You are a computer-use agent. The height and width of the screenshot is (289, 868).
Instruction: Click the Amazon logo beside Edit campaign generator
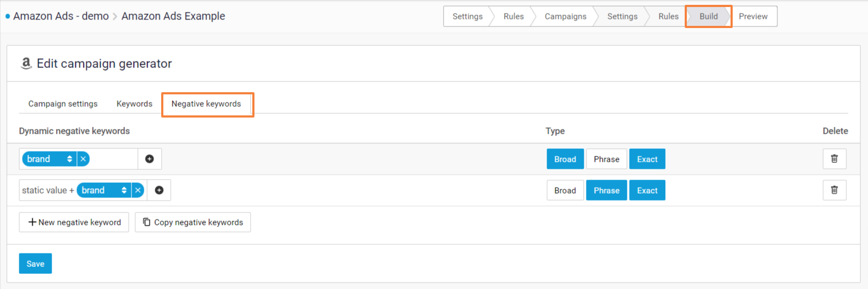click(26, 64)
